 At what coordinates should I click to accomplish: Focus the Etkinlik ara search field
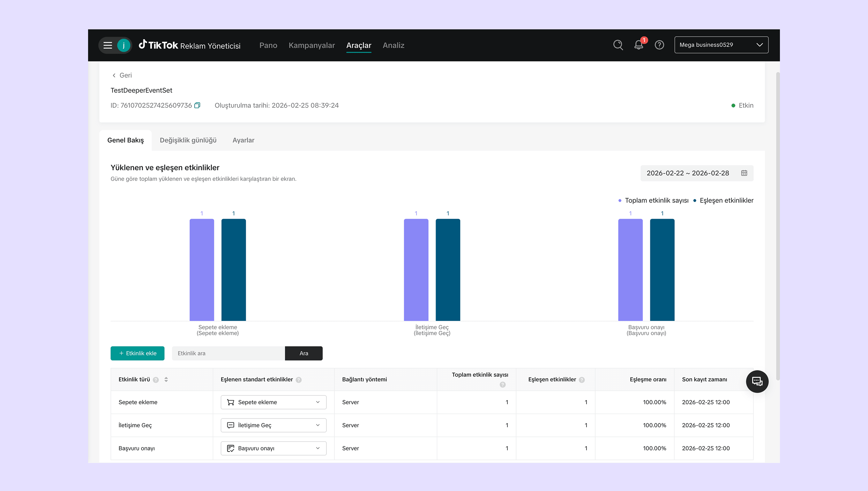228,353
